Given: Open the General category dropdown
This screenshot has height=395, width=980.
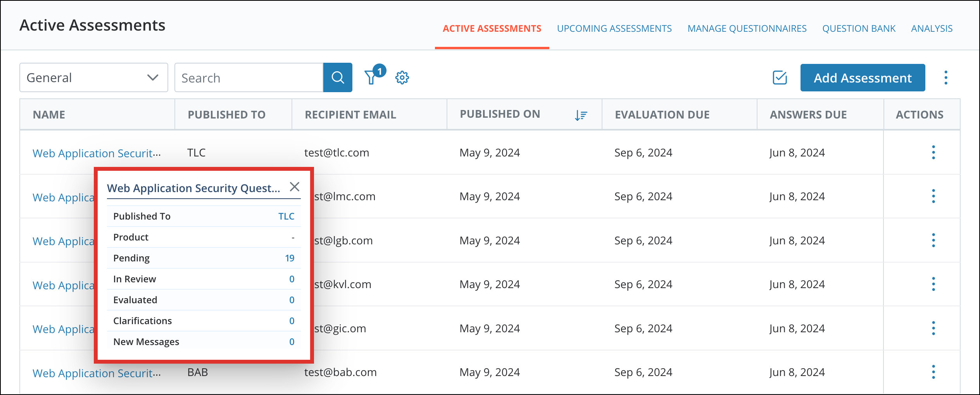Looking at the screenshot, I should (x=93, y=77).
